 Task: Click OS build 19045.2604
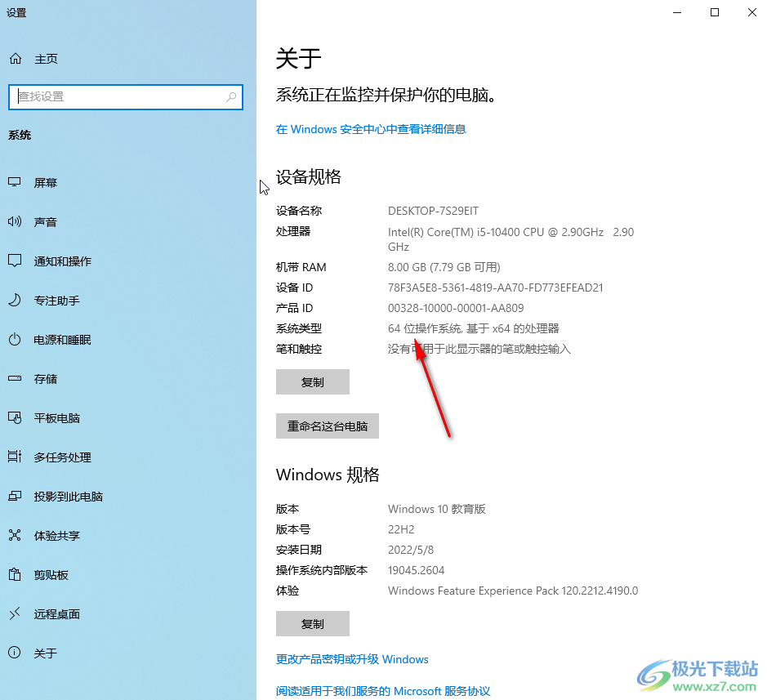pos(417,570)
